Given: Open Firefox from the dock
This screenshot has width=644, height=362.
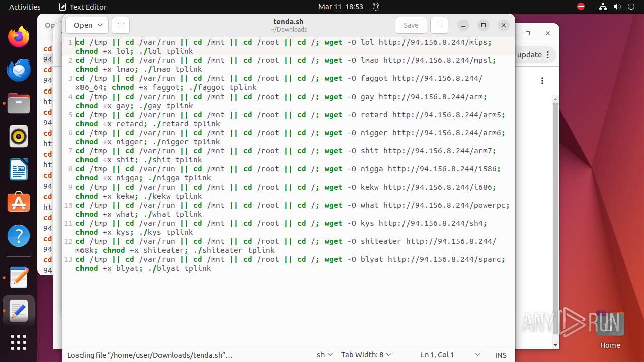Looking at the screenshot, I should (x=19, y=37).
